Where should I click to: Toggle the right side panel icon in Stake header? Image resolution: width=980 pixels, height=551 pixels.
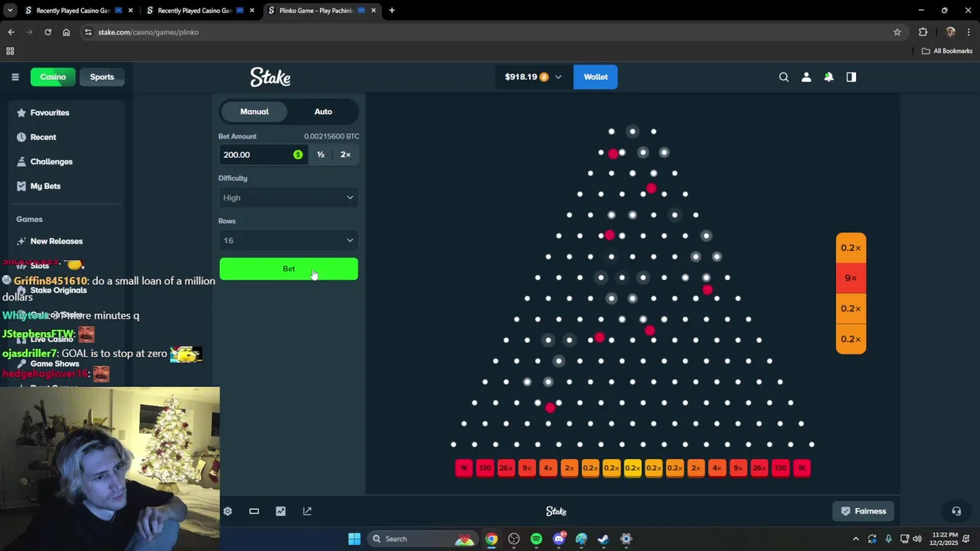[x=851, y=77]
